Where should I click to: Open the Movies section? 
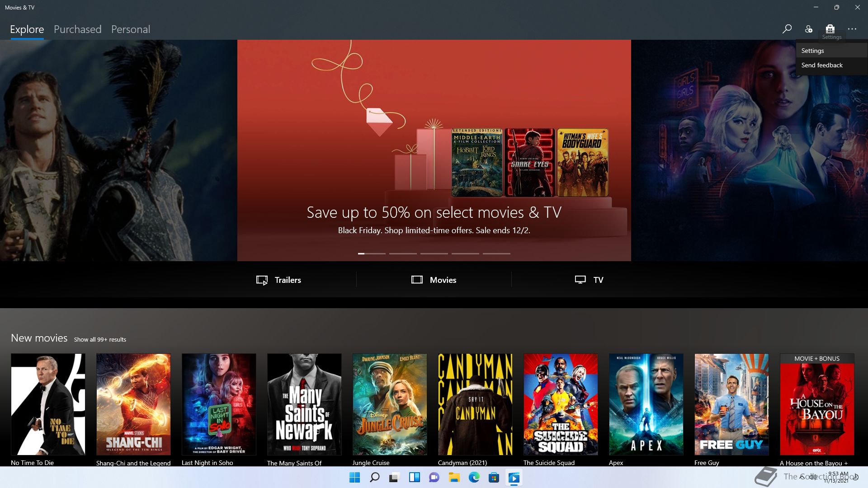tap(434, 280)
